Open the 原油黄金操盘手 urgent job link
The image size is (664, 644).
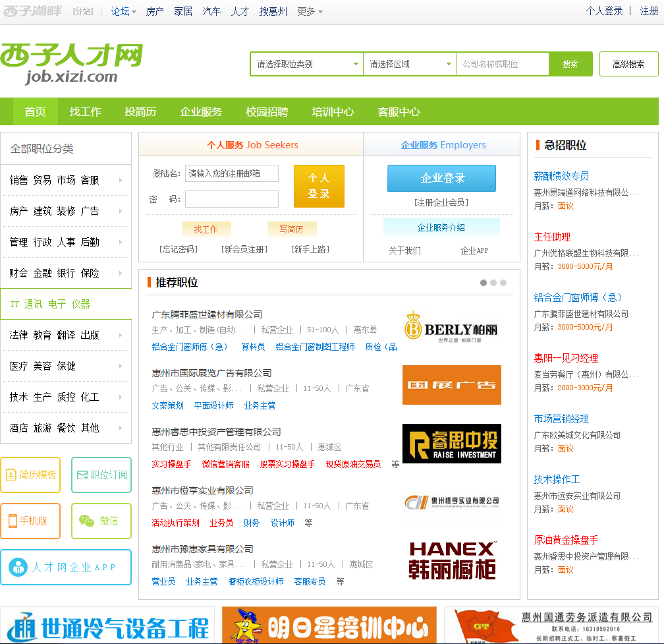pos(566,540)
